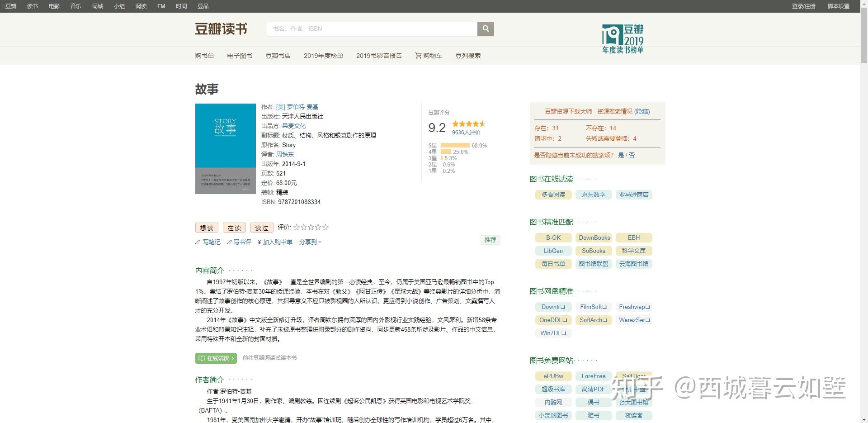Open the WarezSer netdisk tag
868x423 pixels.
coord(634,320)
